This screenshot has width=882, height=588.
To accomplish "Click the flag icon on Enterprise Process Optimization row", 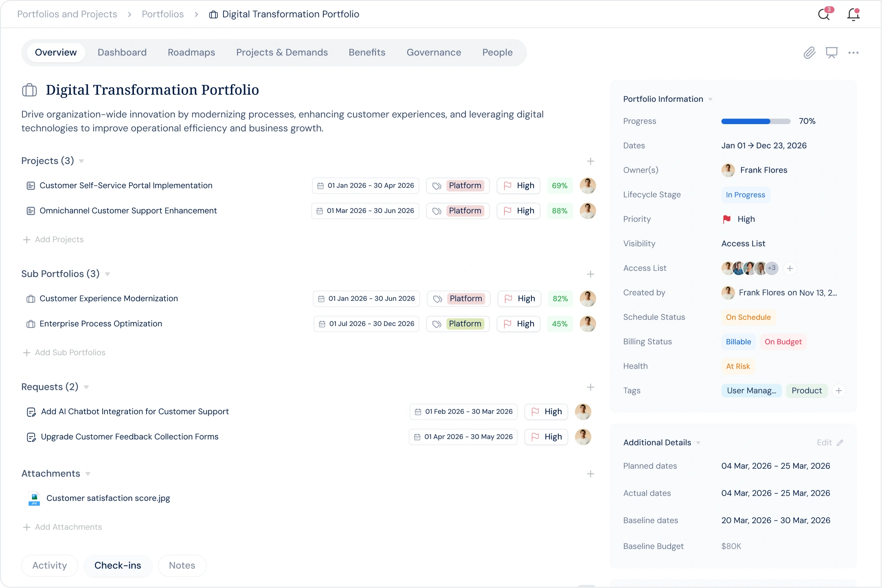I will coord(507,324).
